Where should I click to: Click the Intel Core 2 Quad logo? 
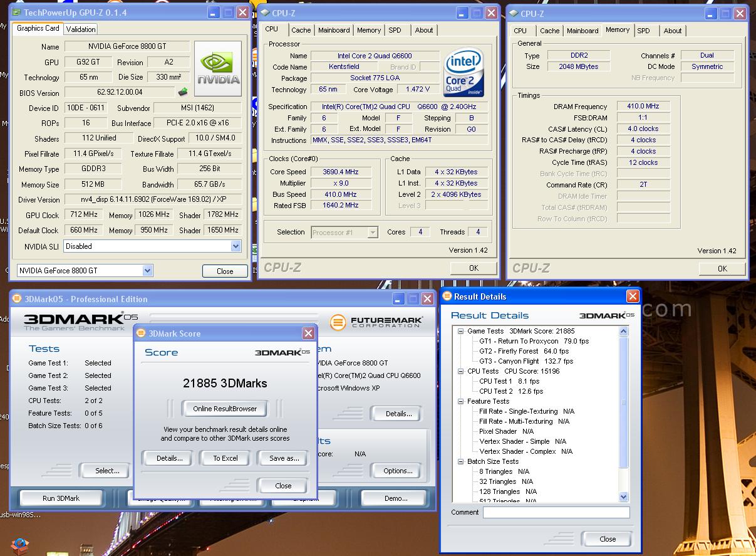tap(464, 73)
